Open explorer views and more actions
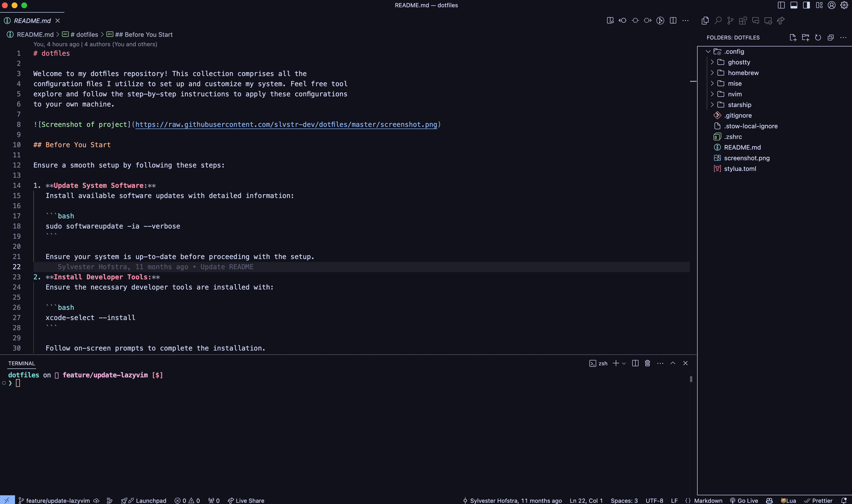This screenshot has width=852, height=504. (843, 37)
